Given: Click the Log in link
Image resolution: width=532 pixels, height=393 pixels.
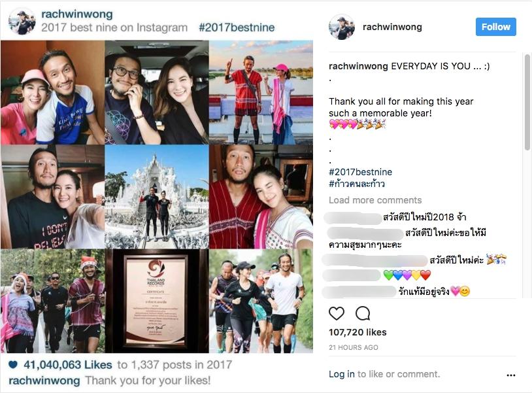Looking at the screenshot, I should pos(341,374).
